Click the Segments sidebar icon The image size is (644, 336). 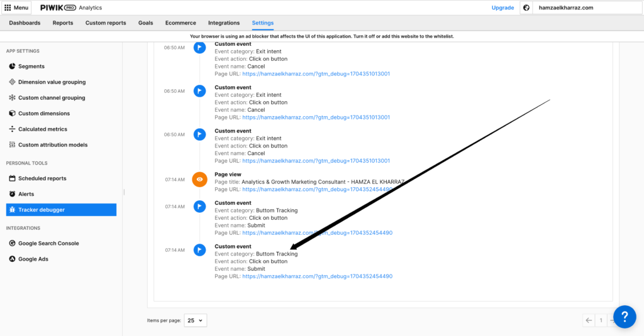pos(12,67)
